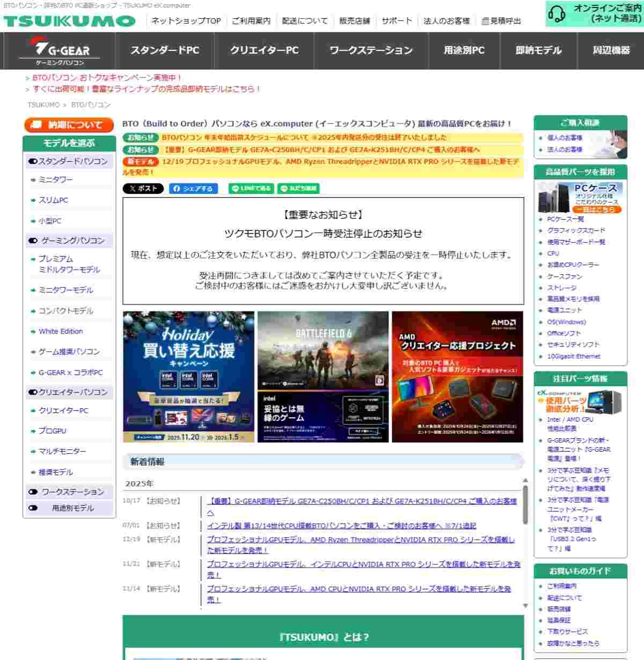This screenshot has height=660, width=644.
Task: Expand the 用途別モデル sidebar section
Action: click(x=69, y=507)
